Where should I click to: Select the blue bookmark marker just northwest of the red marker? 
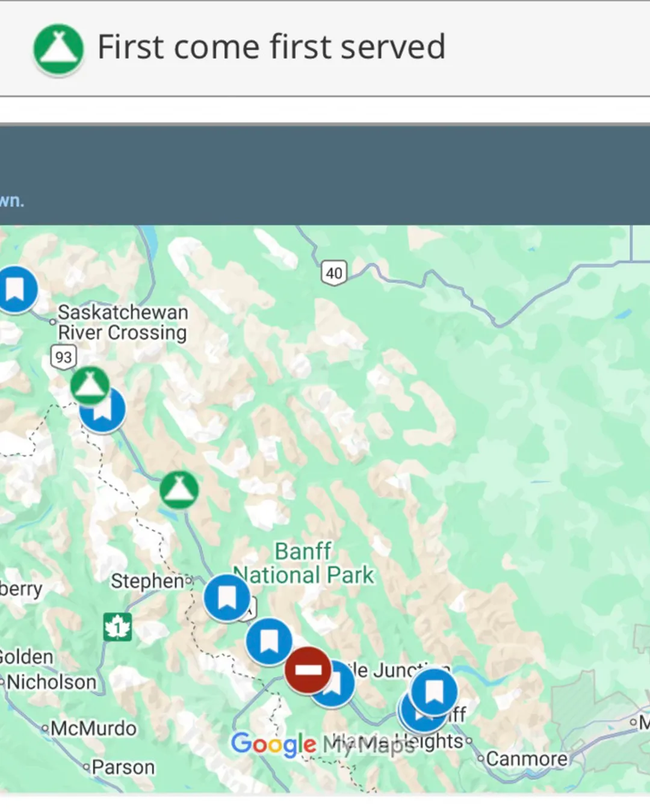[268, 641]
